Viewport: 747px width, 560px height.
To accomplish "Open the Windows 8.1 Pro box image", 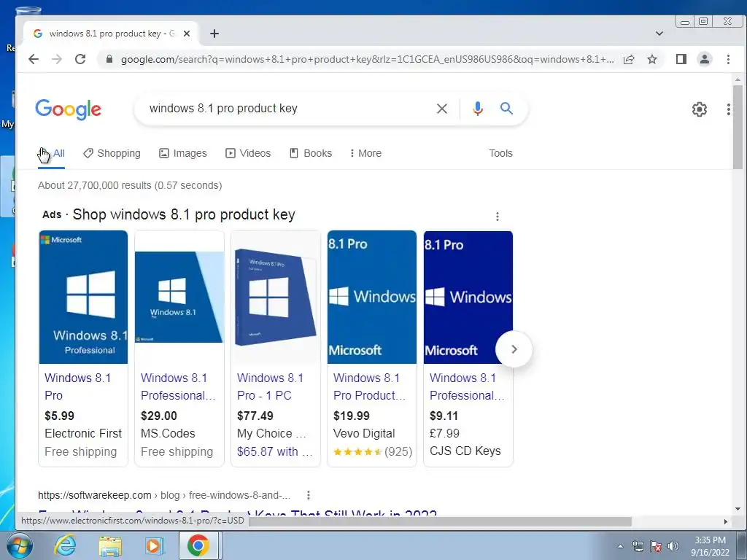I will tap(276, 297).
